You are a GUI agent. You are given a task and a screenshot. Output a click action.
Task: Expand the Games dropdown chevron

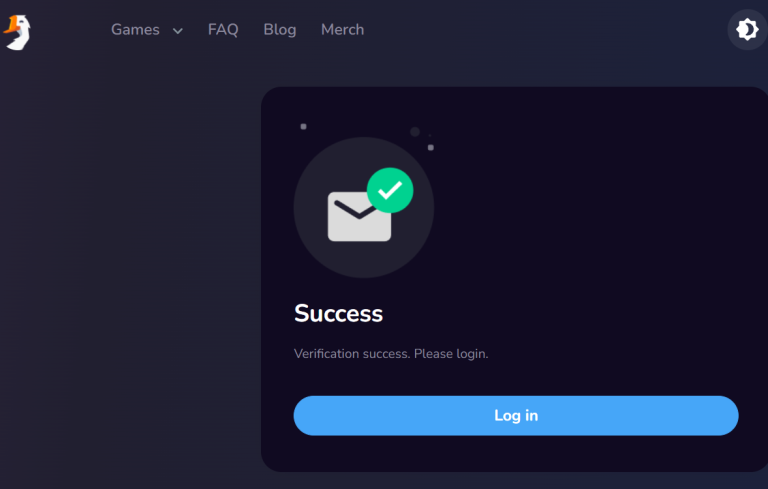(178, 31)
